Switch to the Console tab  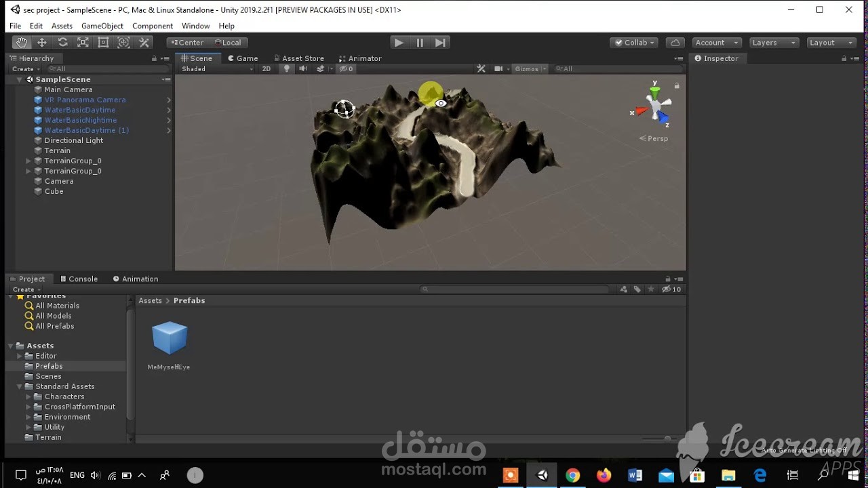point(79,279)
